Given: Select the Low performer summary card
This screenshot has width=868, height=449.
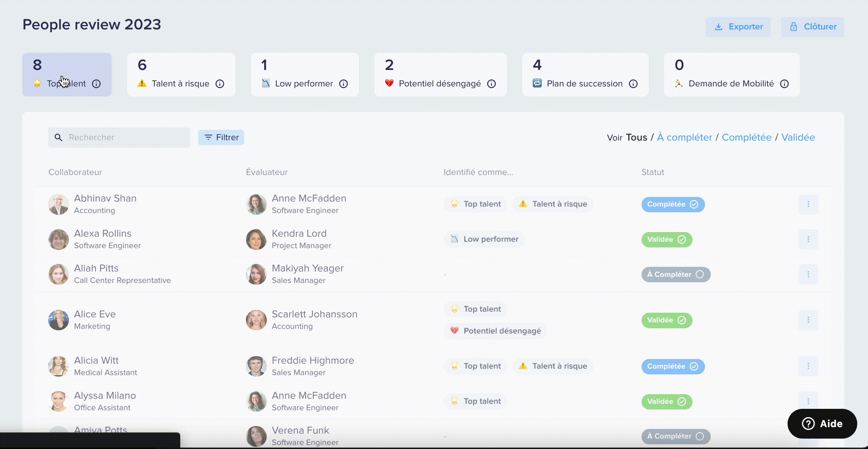Looking at the screenshot, I should coord(305,75).
